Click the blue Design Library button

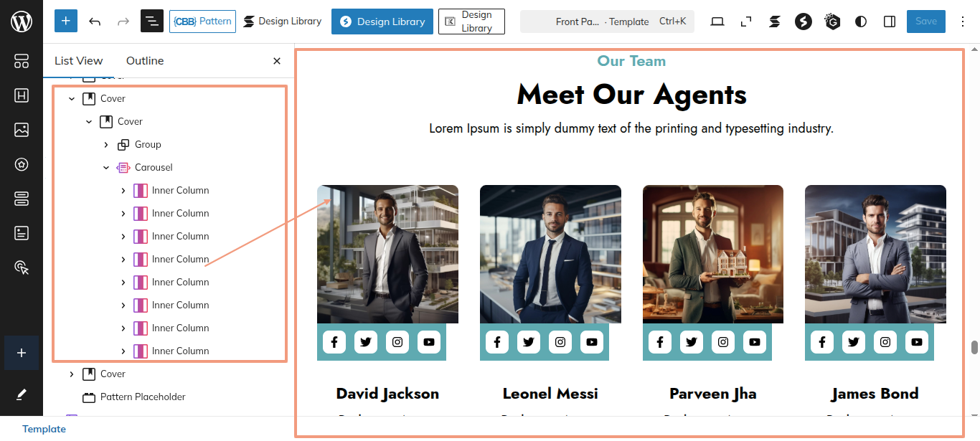pyautogui.click(x=382, y=22)
